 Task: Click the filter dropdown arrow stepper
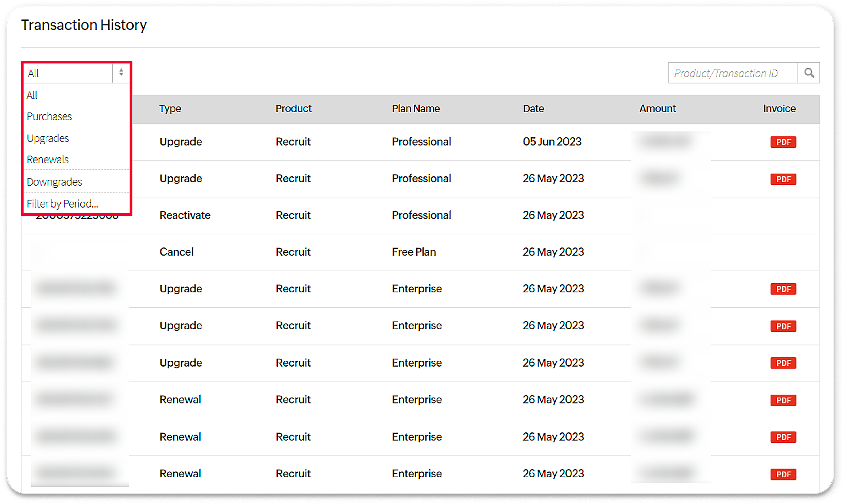point(121,73)
